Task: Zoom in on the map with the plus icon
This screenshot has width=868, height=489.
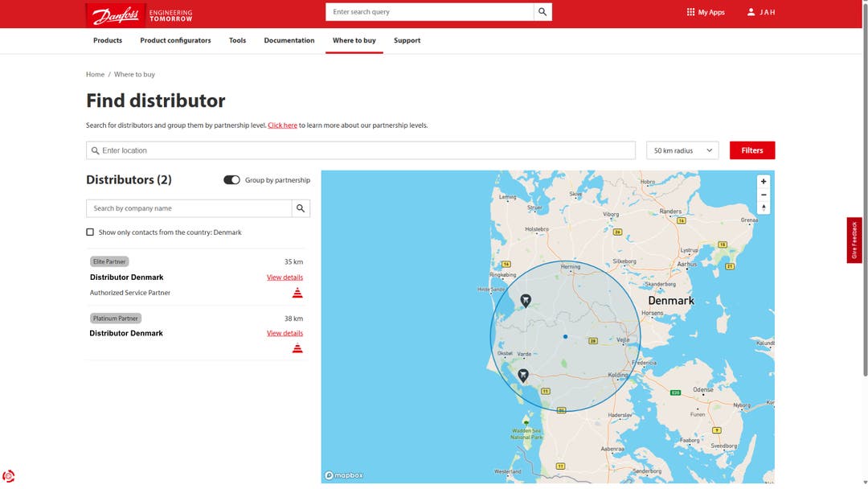Action: click(764, 181)
